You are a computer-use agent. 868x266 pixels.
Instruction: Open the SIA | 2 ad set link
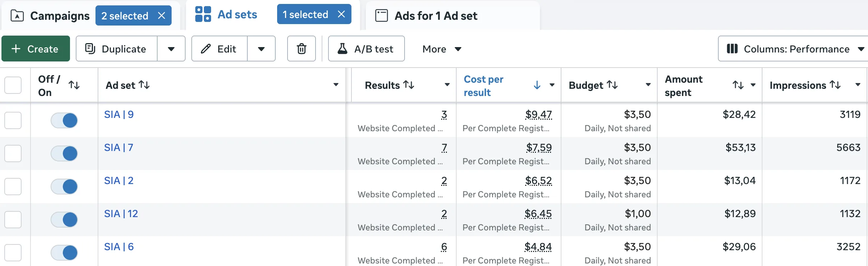coord(119,180)
